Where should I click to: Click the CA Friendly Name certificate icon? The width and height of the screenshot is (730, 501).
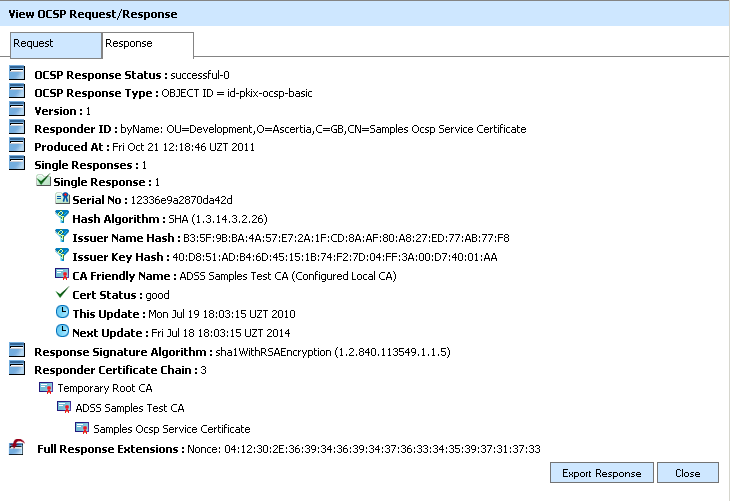click(62, 275)
